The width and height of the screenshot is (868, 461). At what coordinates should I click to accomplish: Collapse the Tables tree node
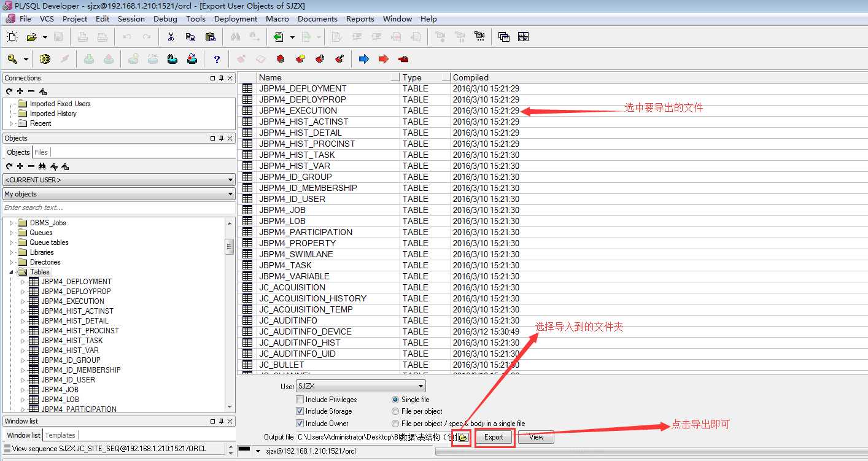11,272
